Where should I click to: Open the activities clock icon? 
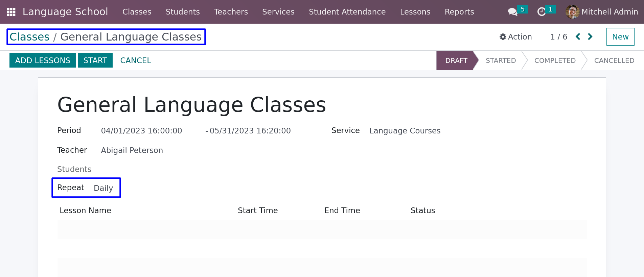[542, 12]
